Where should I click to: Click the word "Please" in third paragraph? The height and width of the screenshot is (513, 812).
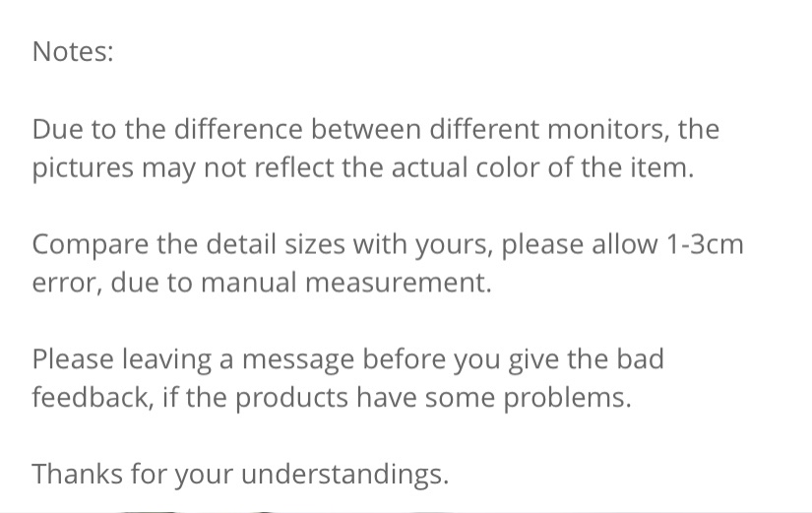73,359
